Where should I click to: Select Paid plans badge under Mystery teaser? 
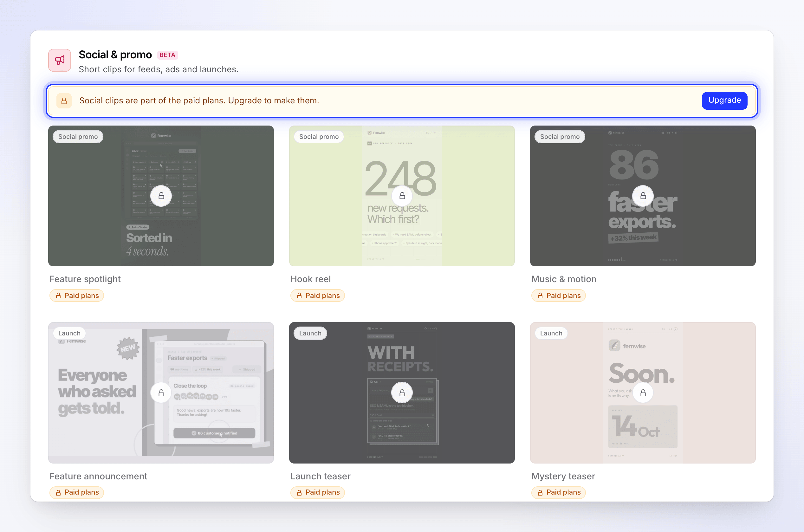(x=558, y=492)
